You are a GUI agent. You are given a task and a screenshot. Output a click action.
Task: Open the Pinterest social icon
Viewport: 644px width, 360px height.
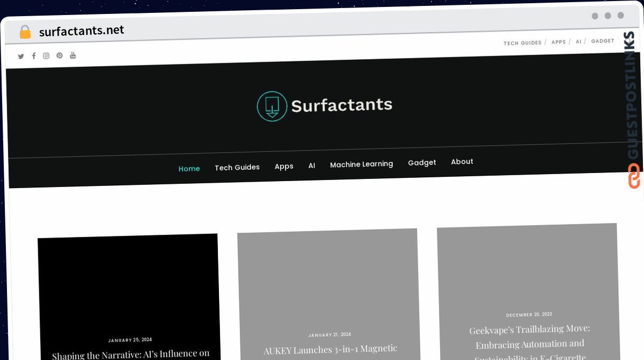click(60, 55)
